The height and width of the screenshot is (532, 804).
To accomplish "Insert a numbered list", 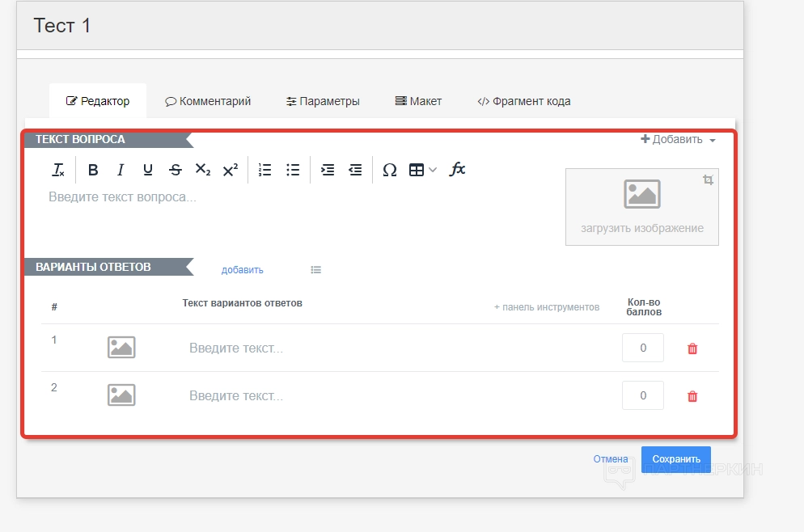I will coord(264,170).
